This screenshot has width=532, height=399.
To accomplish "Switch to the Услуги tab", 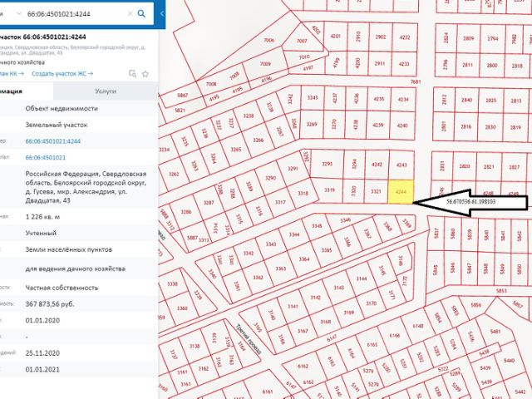I will pos(106,92).
